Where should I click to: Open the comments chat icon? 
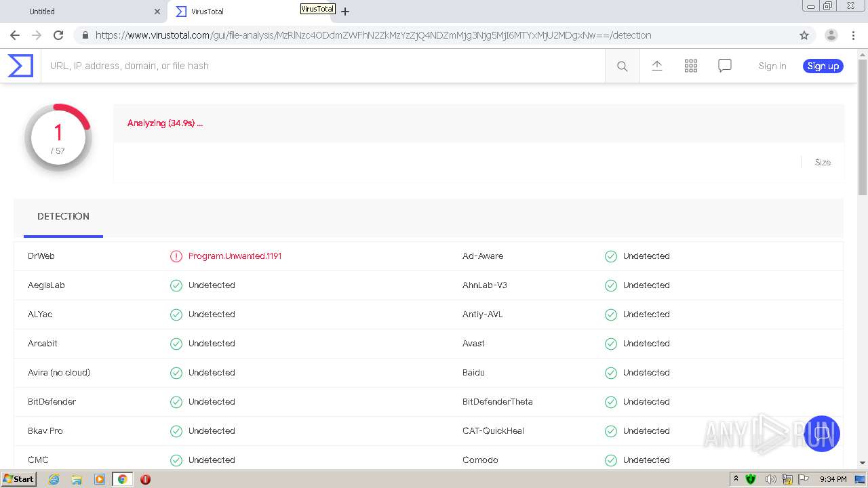pos(725,66)
